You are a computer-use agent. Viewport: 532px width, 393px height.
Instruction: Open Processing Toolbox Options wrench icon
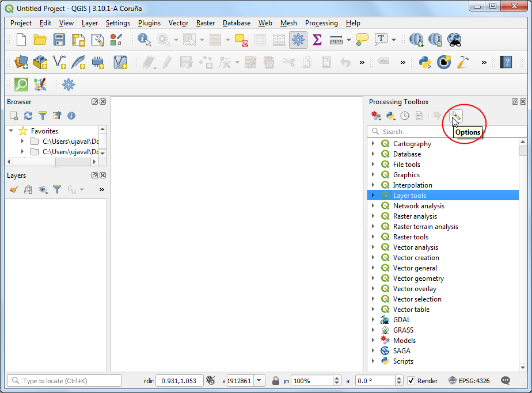point(455,116)
